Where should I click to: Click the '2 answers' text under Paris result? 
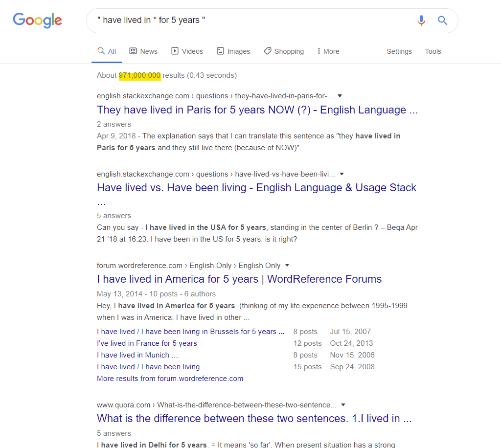[114, 124]
